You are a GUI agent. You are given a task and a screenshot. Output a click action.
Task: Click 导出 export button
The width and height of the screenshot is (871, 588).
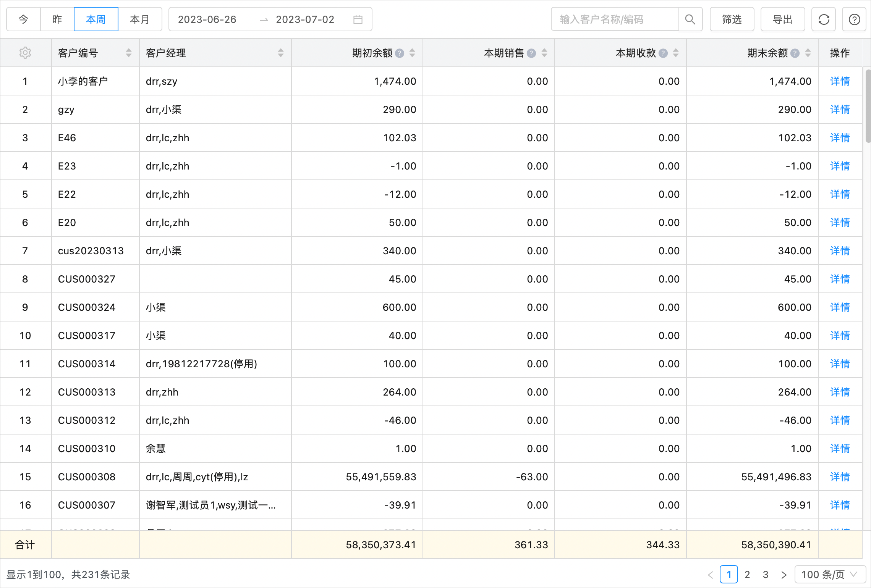tap(782, 19)
